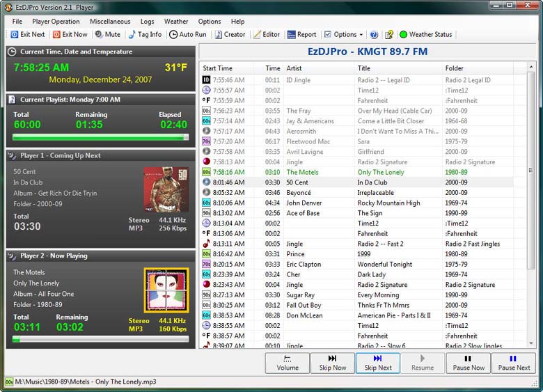Open the Miscellaneous menu
Image resolution: width=543 pixels, height=392 pixels.
coord(110,22)
